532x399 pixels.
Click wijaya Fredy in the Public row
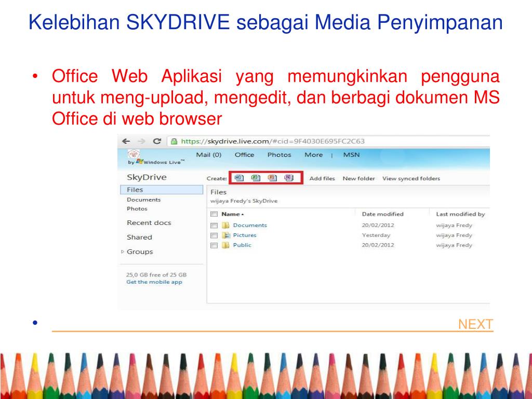coord(454,245)
